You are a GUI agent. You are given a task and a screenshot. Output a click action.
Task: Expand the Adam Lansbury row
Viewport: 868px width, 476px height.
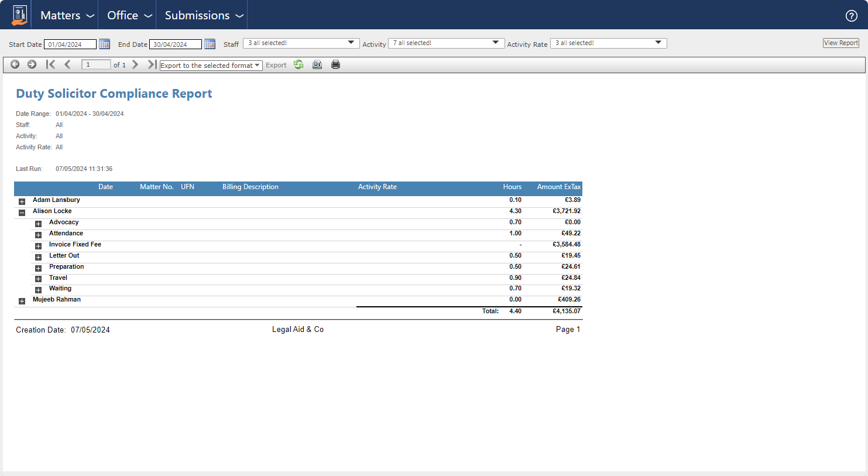pyautogui.click(x=22, y=201)
